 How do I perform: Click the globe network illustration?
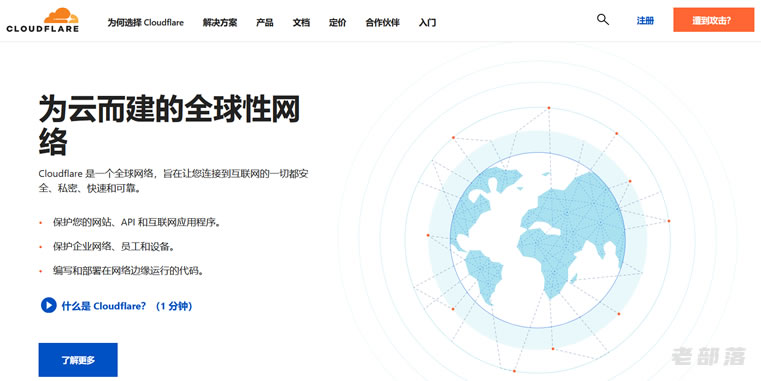click(537, 240)
